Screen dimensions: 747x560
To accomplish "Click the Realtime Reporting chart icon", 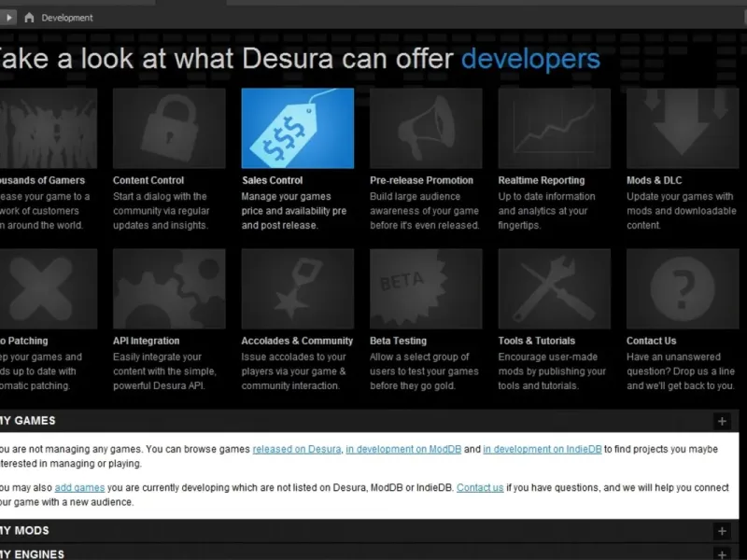I will 555,128.
